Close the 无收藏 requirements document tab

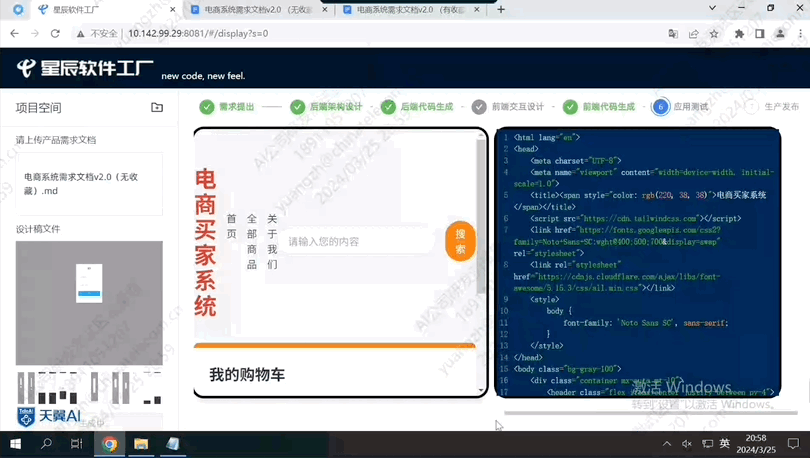[324, 10]
